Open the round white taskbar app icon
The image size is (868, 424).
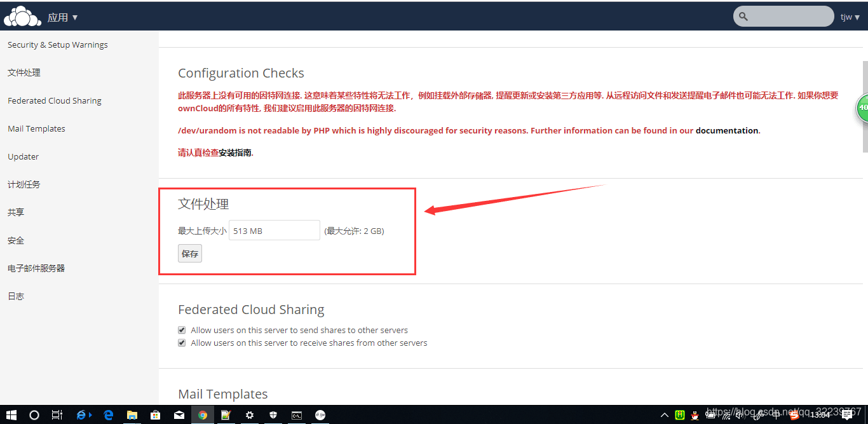320,415
